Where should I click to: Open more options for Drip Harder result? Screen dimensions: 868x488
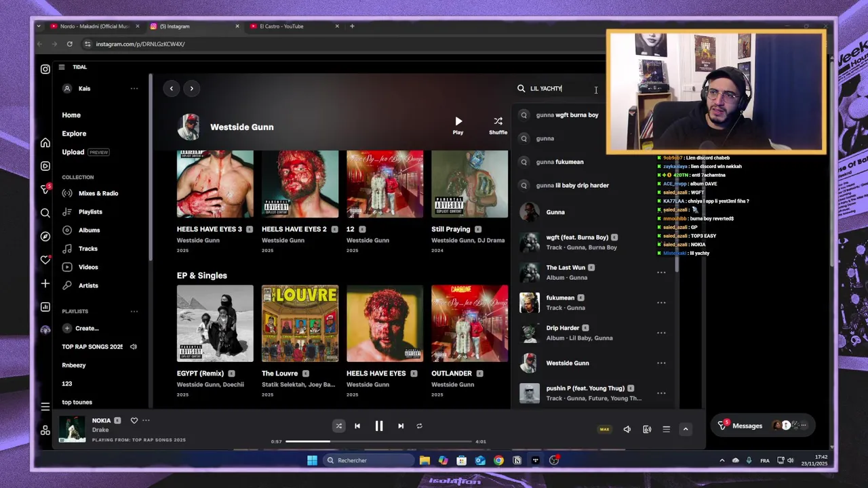coord(661,333)
